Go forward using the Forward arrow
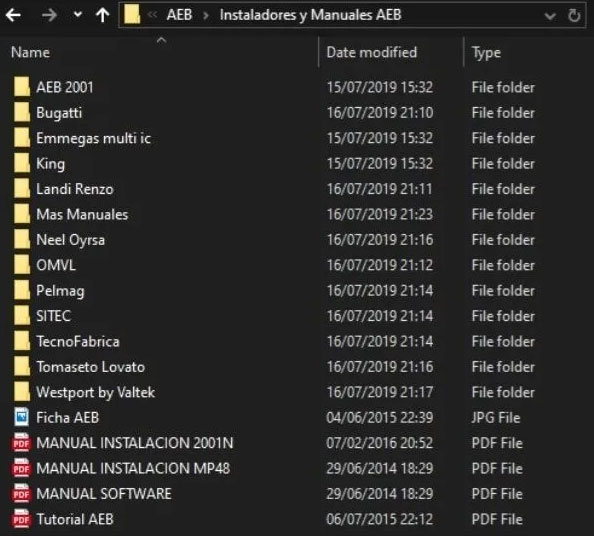This screenshot has width=594, height=536. [x=49, y=15]
